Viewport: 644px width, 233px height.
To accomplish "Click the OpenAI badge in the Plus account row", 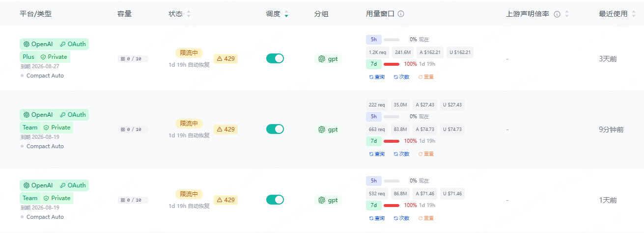I will click(x=38, y=44).
